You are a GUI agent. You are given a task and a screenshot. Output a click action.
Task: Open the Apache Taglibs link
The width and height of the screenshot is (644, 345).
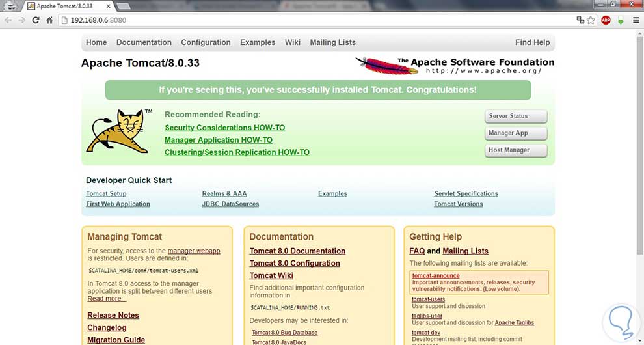(x=514, y=323)
